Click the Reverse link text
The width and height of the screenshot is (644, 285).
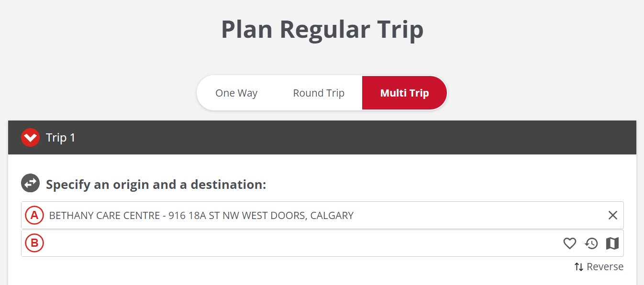click(x=605, y=267)
